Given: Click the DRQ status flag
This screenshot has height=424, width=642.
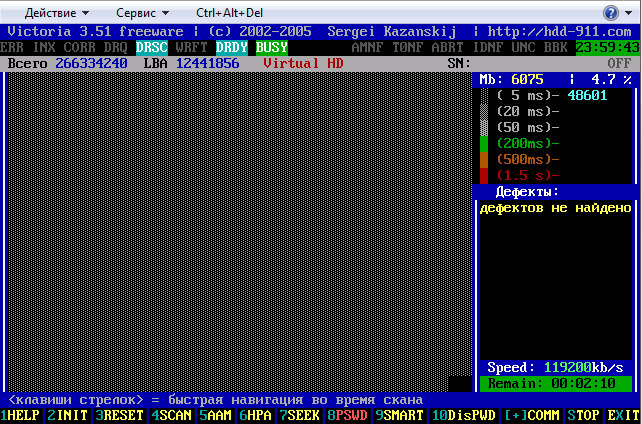Looking at the screenshot, I should [115, 48].
